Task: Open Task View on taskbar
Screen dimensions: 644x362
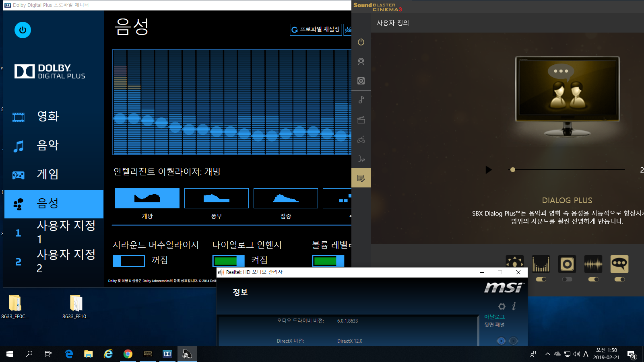Action: point(48,354)
